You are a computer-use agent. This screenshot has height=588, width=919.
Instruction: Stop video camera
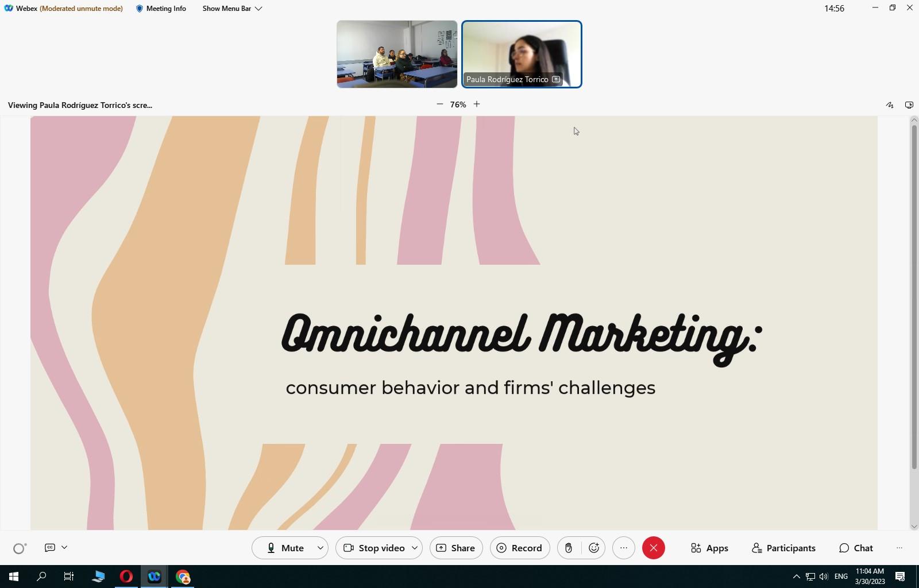click(x=374, y=548)
